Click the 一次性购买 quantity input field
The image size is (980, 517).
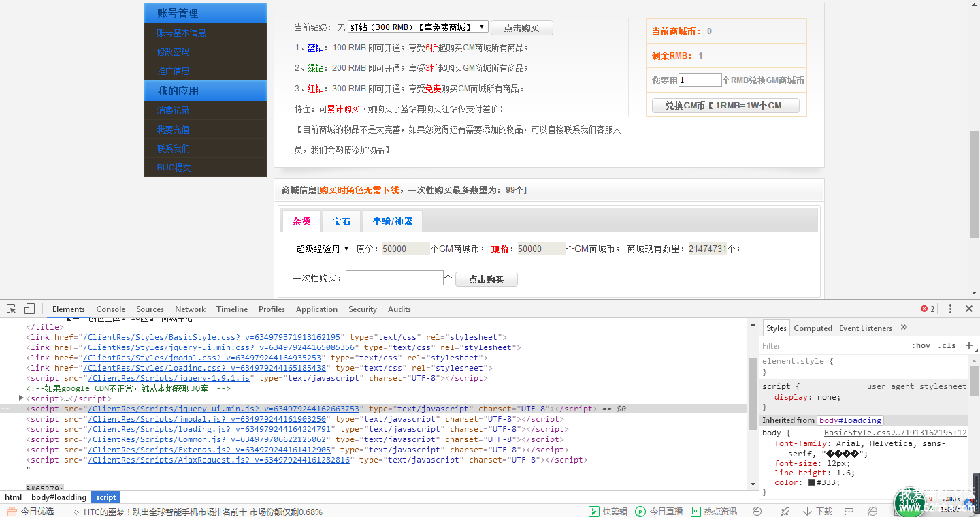pos(394,278)
